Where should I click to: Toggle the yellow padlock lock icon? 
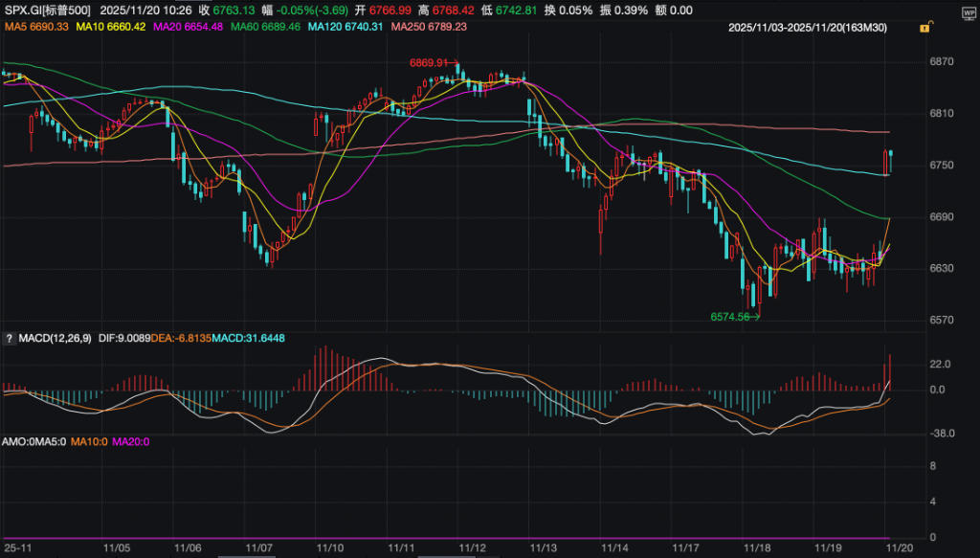click(924, 29)
